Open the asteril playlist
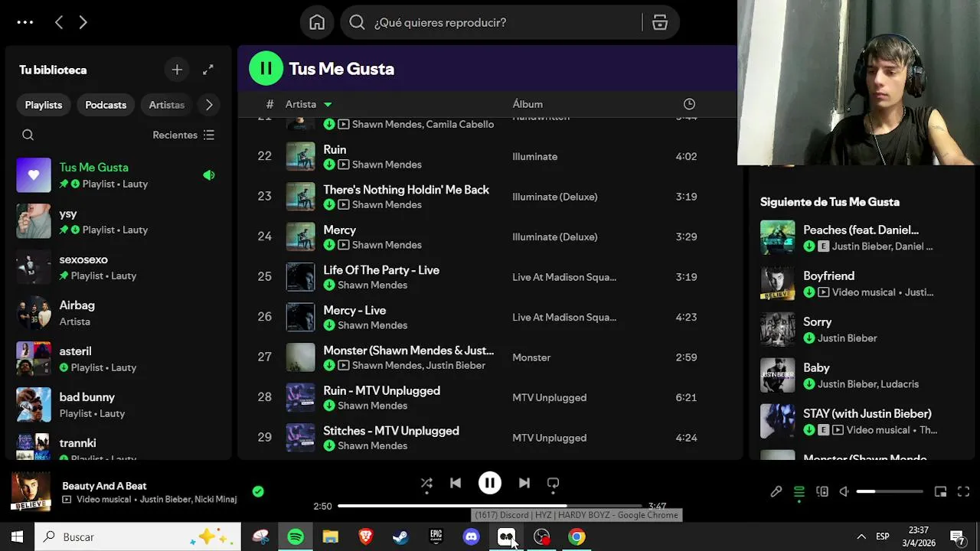The width and height of the screenshot is (980, 551). tap(118, 359)
